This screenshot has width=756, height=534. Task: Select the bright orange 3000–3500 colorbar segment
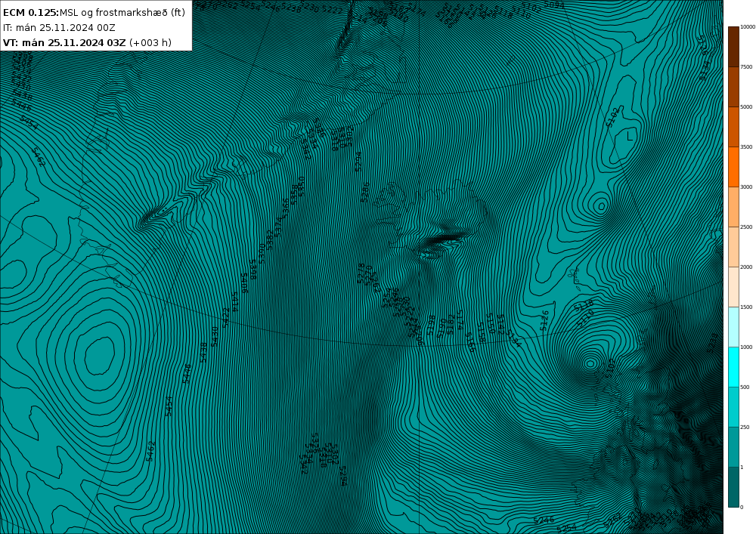733,167
